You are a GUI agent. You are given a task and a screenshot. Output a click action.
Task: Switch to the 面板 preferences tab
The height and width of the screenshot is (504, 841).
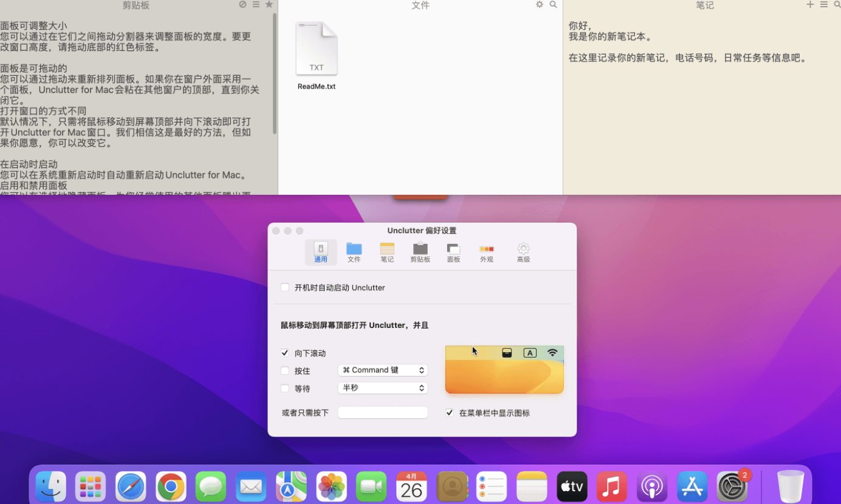coord(453,253)
